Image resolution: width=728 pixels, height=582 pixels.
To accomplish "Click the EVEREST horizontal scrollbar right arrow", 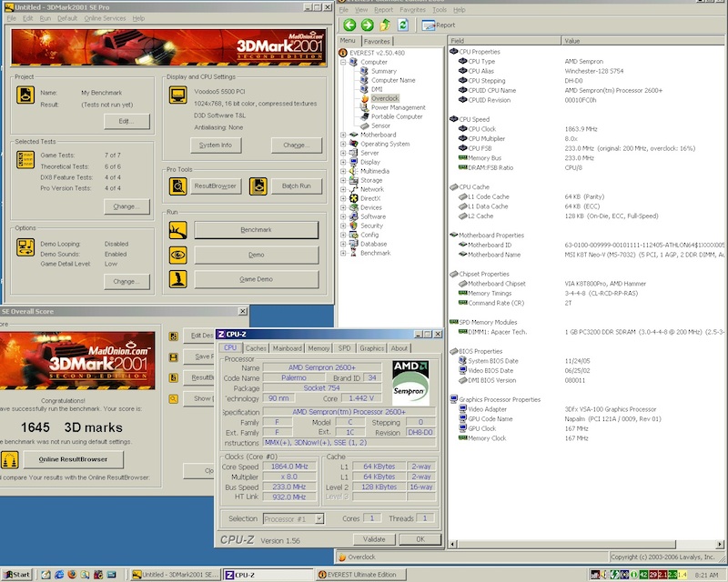I will click(720, 545).
